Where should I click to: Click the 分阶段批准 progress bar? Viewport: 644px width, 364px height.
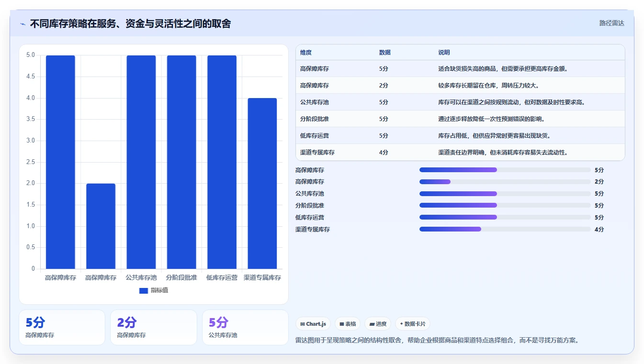pos(505,205)
